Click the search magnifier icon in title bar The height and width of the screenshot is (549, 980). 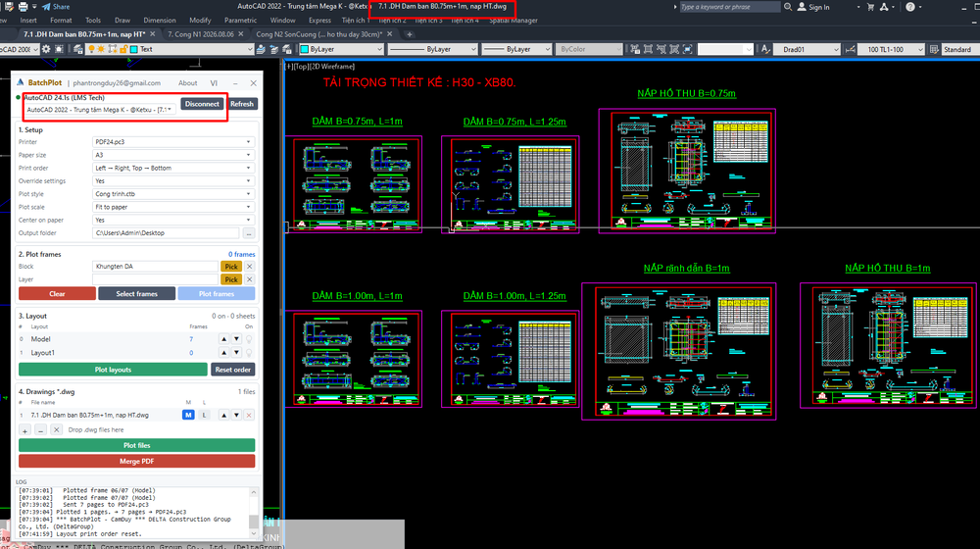(x=788, y=7)
